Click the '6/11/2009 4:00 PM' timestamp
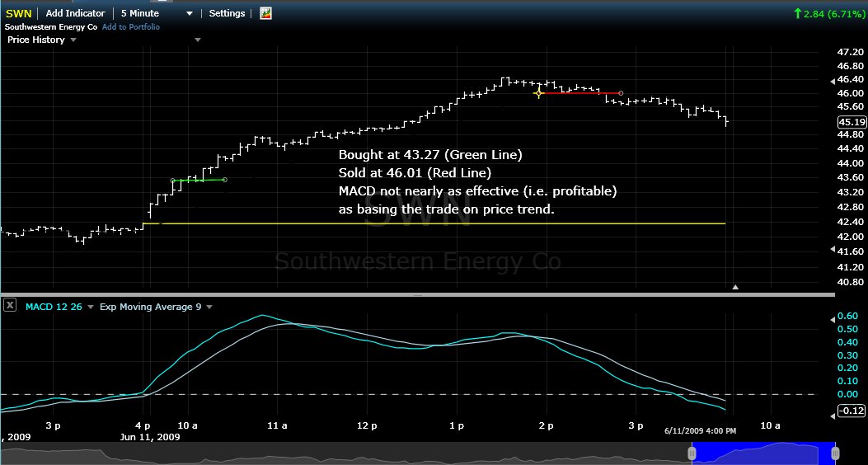The height and width of the screenshot is (465, 868). (x=700, y=431)
